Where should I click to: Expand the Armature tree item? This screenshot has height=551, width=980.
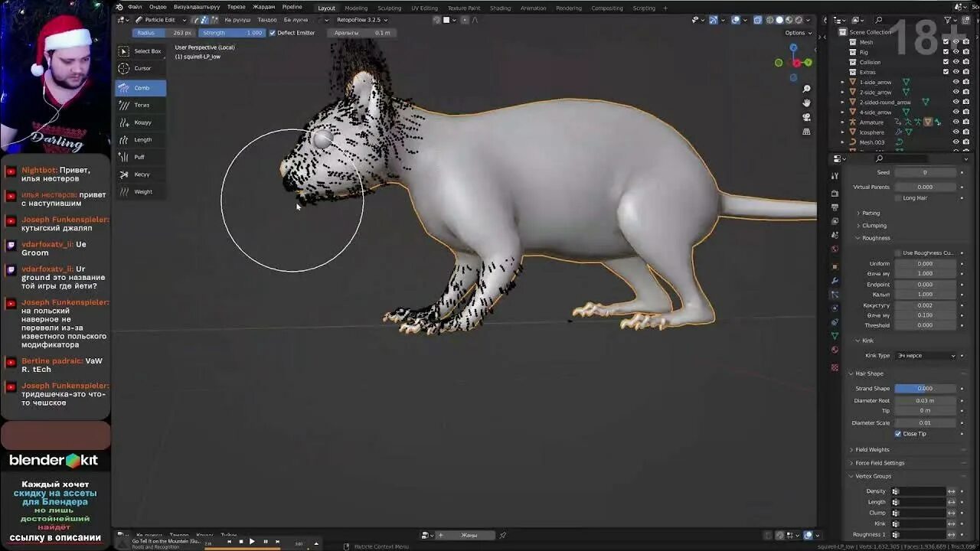[x=843, y=122]
